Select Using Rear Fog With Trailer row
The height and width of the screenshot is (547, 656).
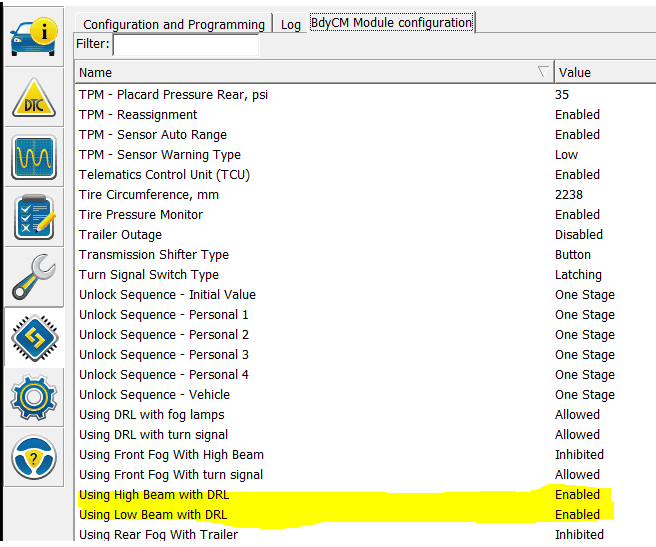point(365,534)
